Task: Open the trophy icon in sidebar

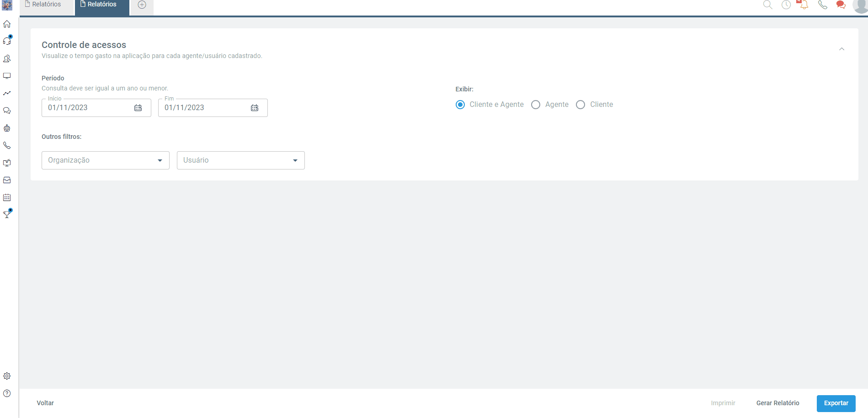Action: click(7, 214)
